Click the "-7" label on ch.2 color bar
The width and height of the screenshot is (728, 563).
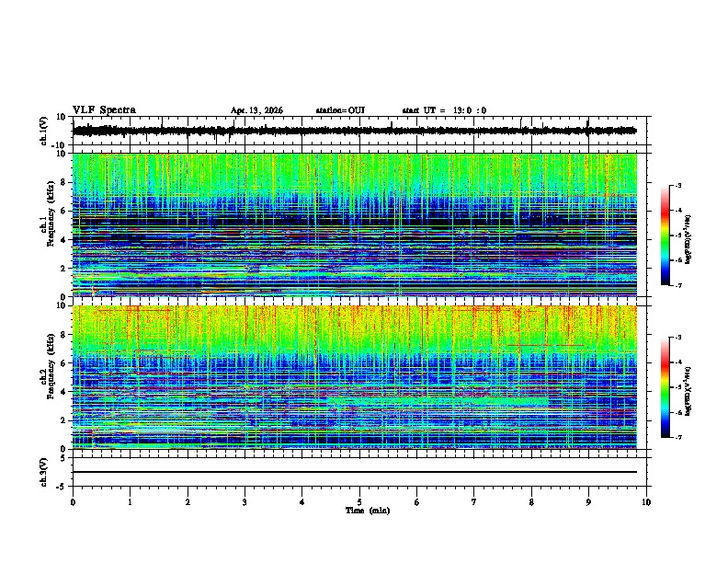pyautogui.click(x=677, y=437)
